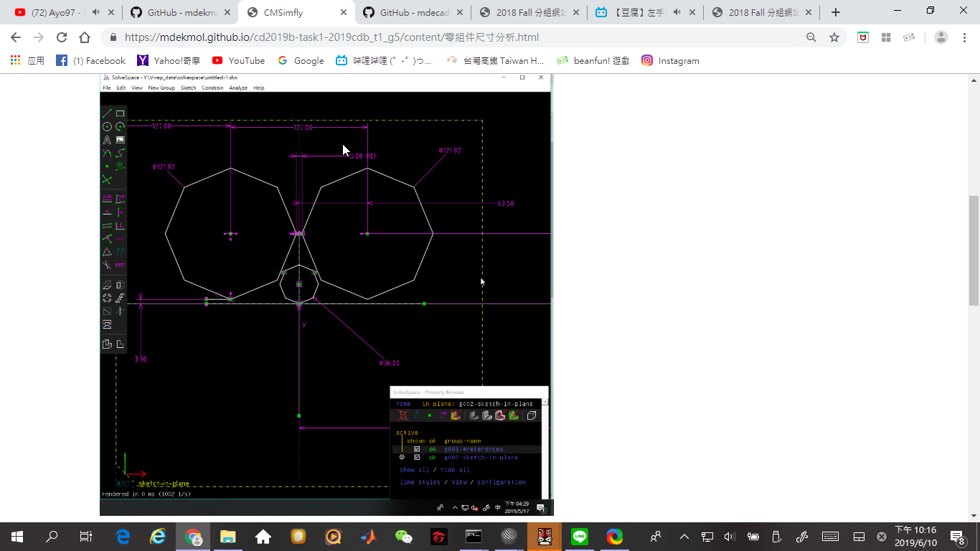
Task: Toggle points visibility green dot icon
Action: [430, 415]
